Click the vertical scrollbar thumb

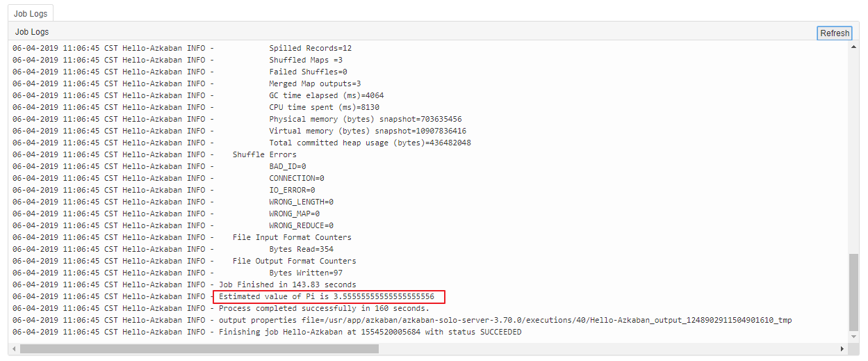(x=853, y=292)
